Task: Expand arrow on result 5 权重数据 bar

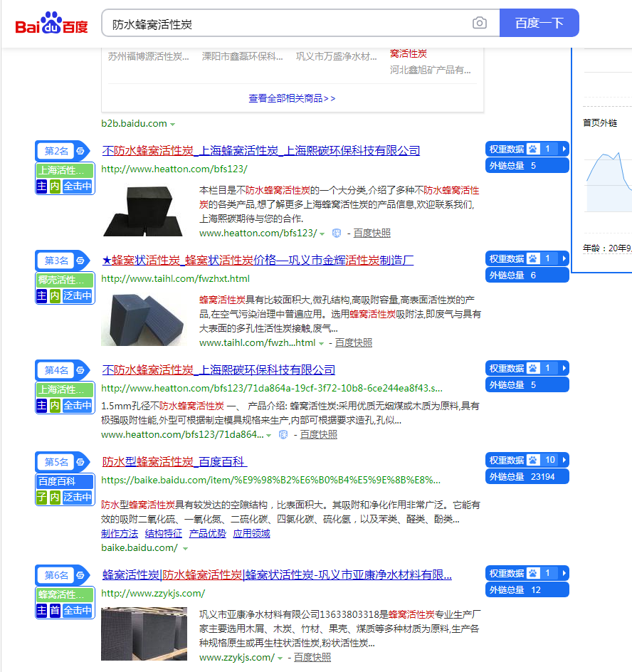Action: point(564,461)
